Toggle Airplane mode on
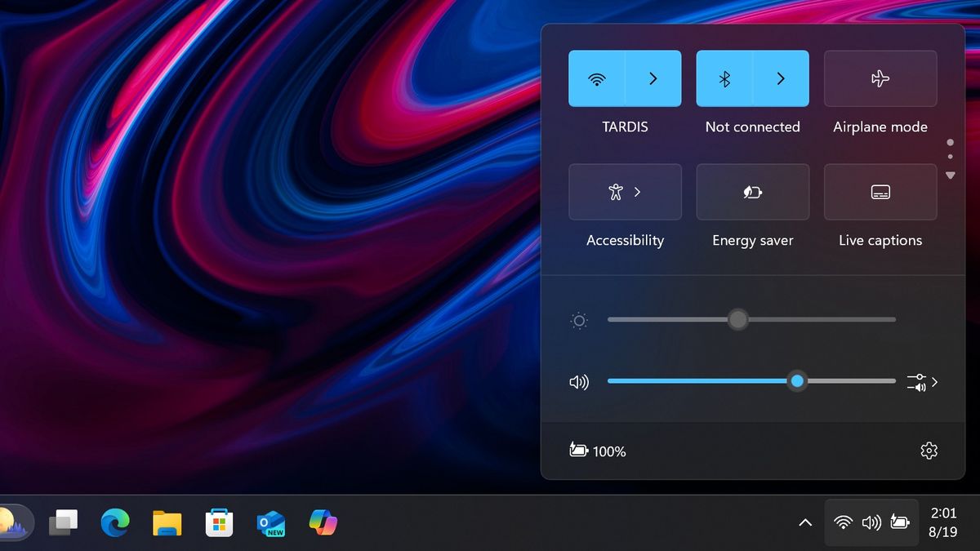Image resolution: width=980 pixels, height=551 pixels. click(880, 78)
